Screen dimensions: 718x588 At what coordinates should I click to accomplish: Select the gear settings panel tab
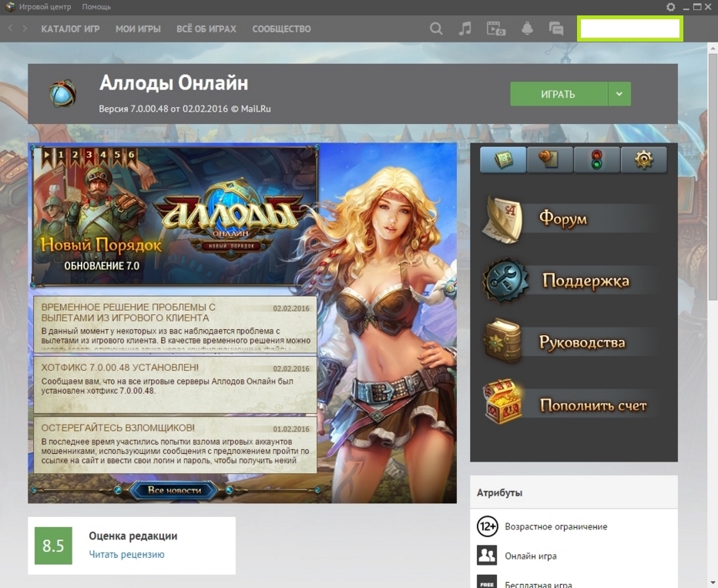click(x=644, y=160)
